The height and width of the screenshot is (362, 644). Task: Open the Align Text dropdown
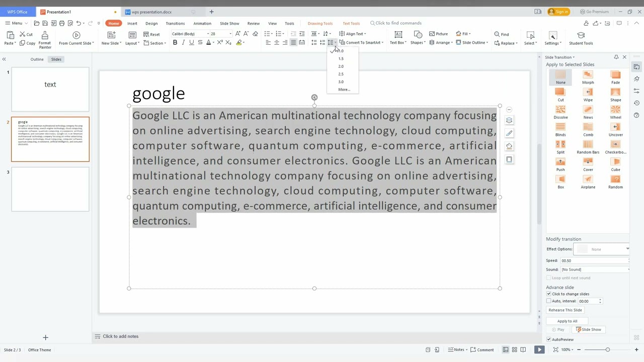(353, 34)
